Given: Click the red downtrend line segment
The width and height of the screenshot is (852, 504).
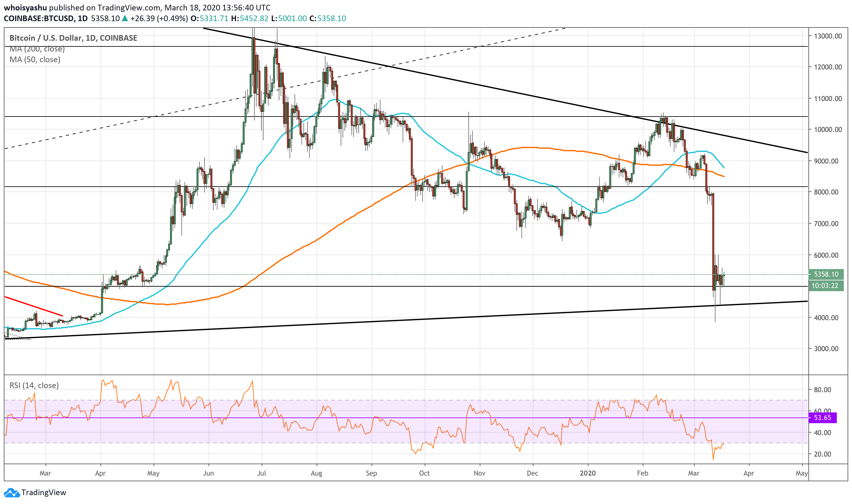Looking at the screenshot, I should click(34, 307).
